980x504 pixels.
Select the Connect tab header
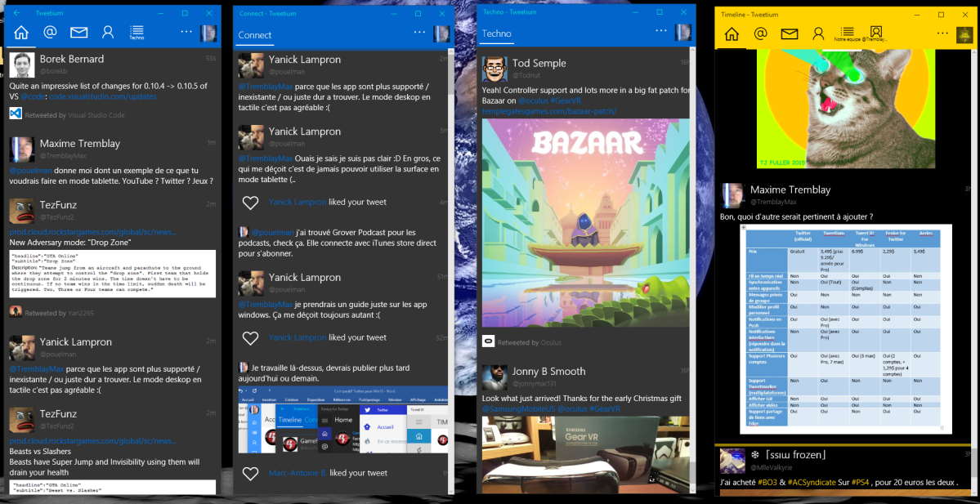tap(255, 35)
